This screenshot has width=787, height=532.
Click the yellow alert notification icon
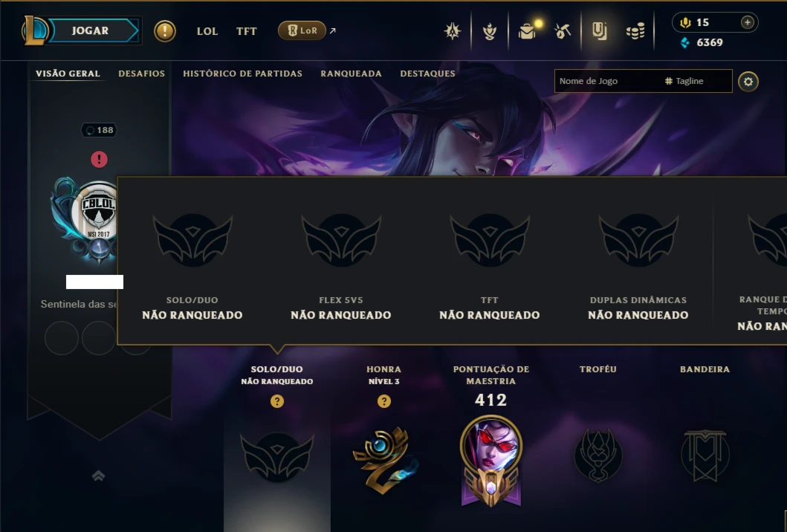[x=165, y=31]
